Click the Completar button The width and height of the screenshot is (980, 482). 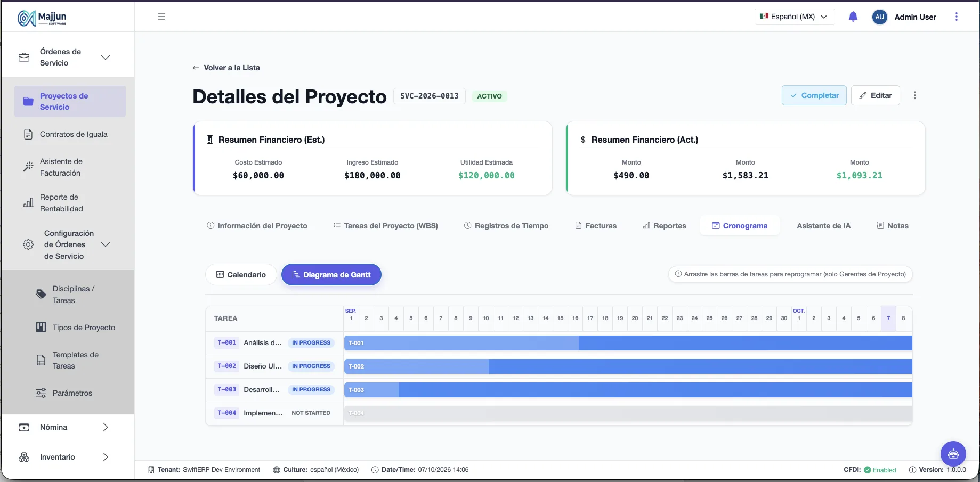tap(814, 95)
